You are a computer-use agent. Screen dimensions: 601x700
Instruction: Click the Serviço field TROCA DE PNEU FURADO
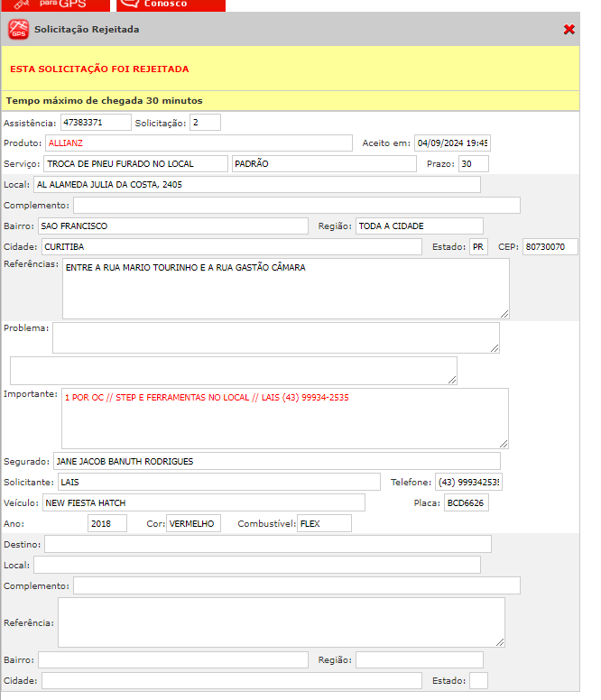point(135,164)
